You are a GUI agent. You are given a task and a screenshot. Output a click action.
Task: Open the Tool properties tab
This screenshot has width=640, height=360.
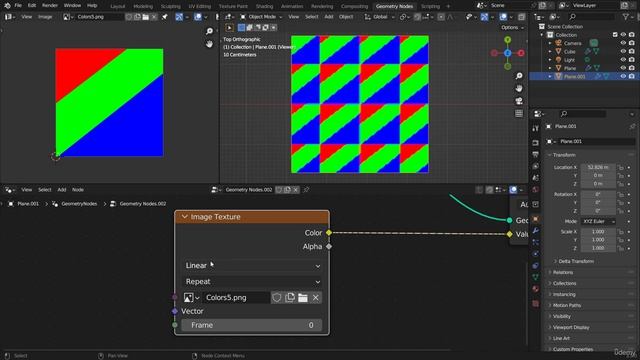[x=536, y=129]
